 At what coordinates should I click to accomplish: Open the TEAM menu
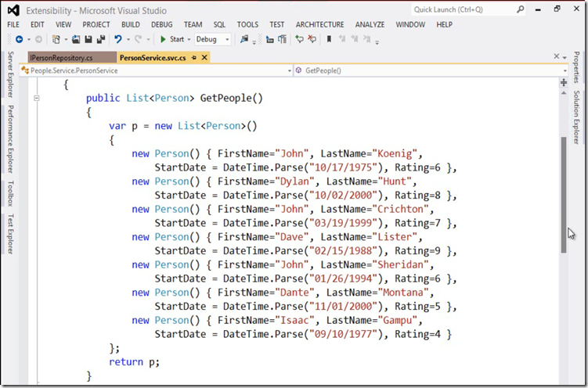click(193, 25)
